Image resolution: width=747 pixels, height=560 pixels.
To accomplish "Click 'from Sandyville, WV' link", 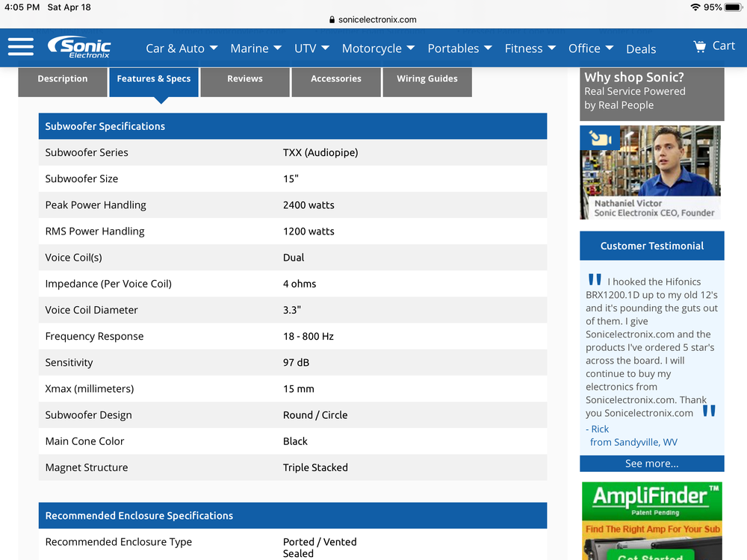I will (633, 442).
